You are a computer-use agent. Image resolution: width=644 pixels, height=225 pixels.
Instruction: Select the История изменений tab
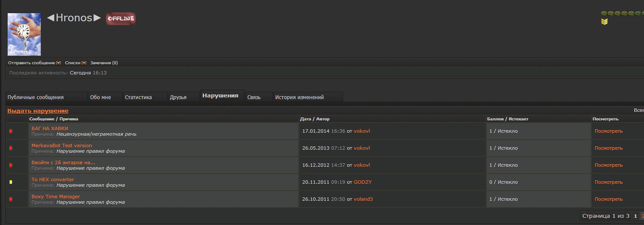point(299,97)
